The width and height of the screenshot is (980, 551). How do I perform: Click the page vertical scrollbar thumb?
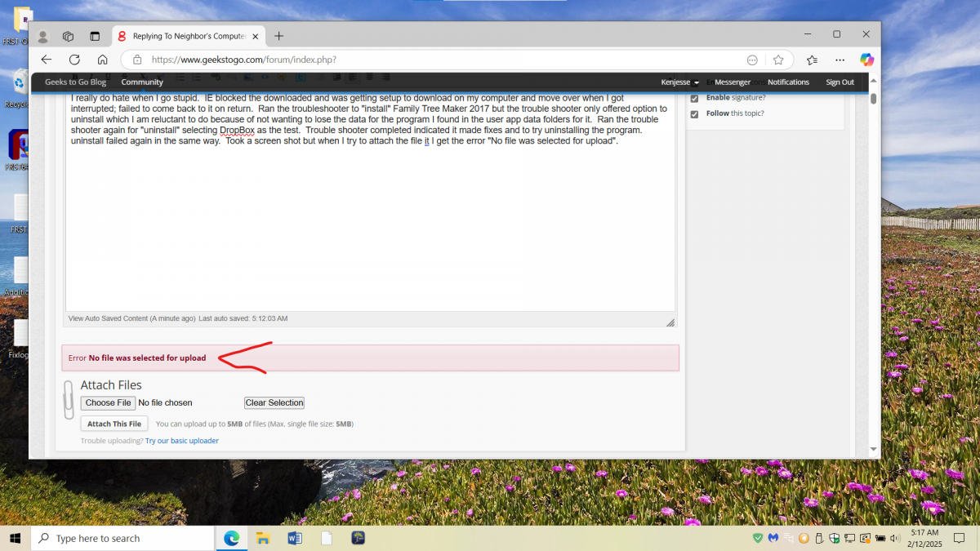[x=873, y=99]
